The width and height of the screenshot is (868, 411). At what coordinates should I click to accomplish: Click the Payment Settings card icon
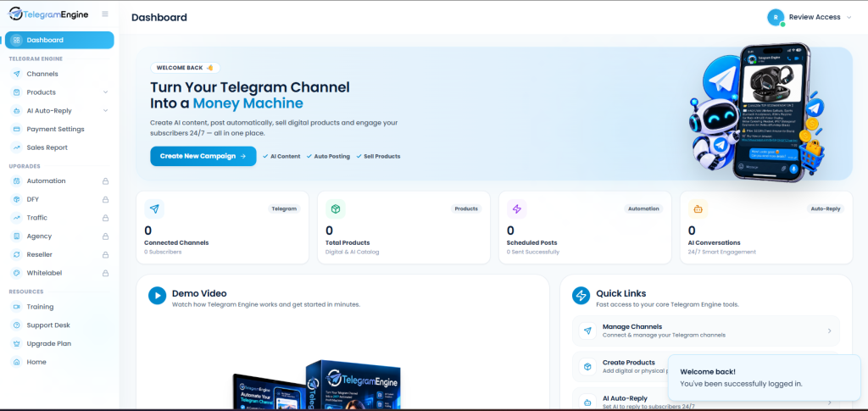16,129
